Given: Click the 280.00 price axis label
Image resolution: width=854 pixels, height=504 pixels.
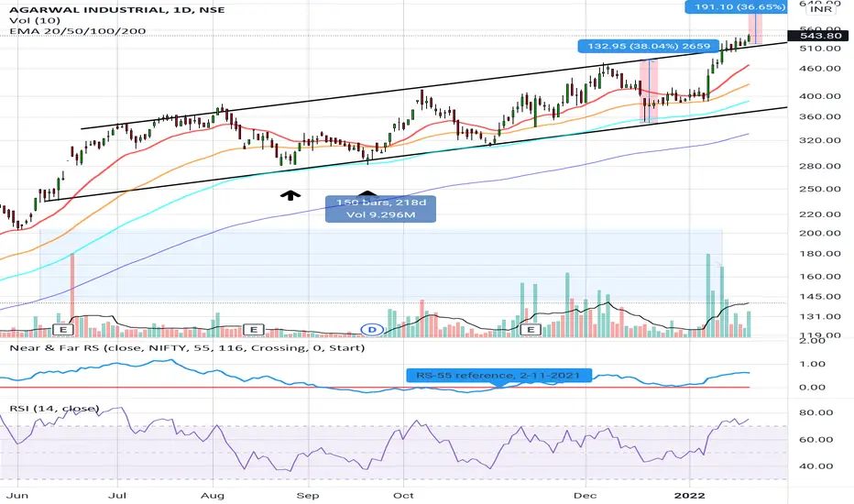Looking at the screenshot, I should click(821, 166).
